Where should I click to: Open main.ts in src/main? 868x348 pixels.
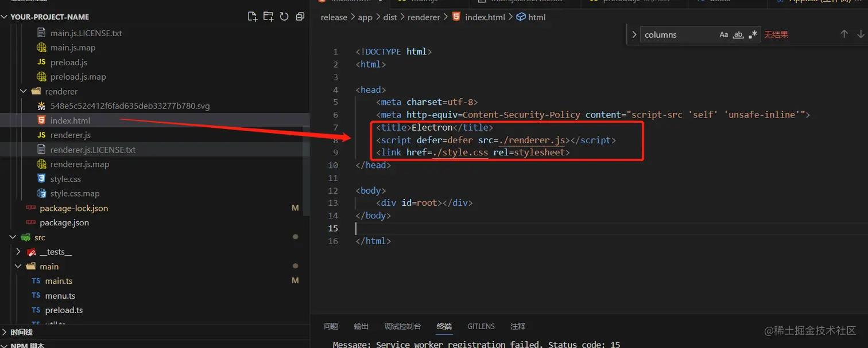pyautogui.click(x=59, y=281)
